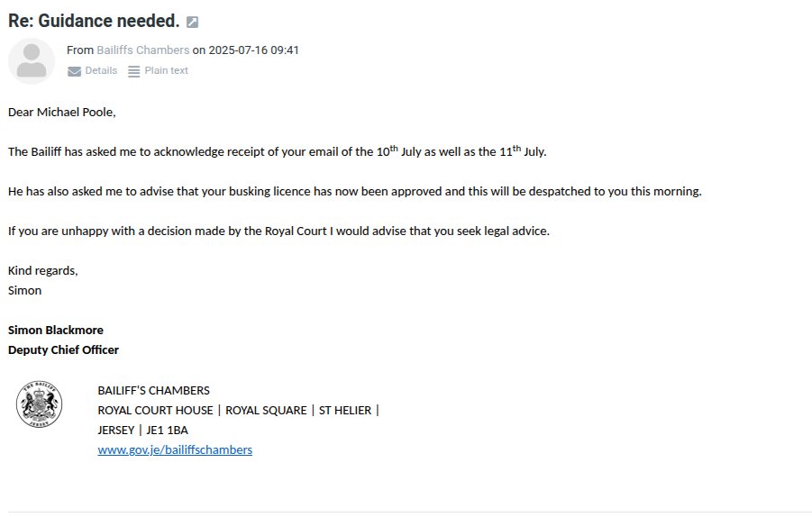Click the sender name Bailiffs Chambers

142,50
